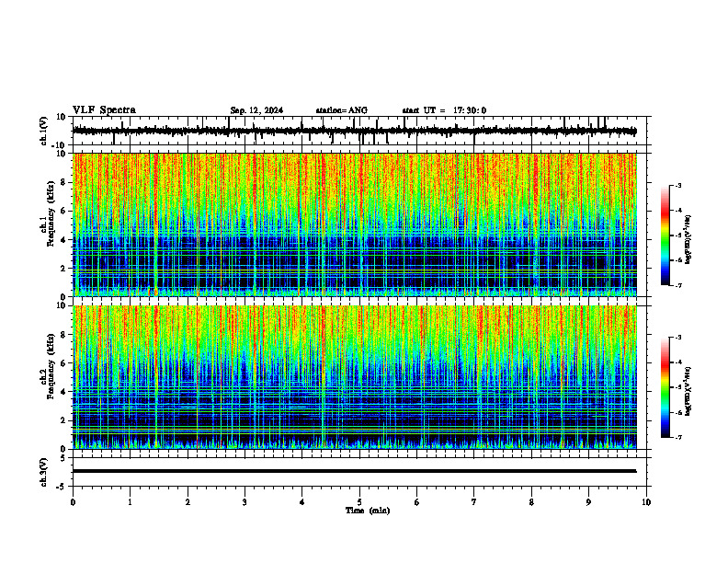Click time axis tick label "8"
This screenshot has width=728, height=563.
531,502
